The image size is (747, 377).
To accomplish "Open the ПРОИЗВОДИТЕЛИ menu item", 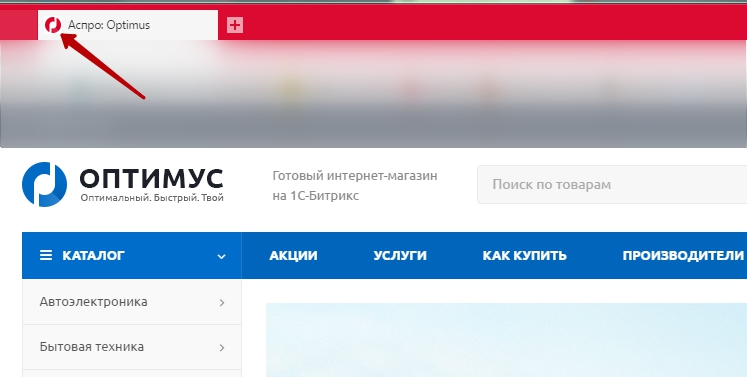I will (x=683, y=255).
